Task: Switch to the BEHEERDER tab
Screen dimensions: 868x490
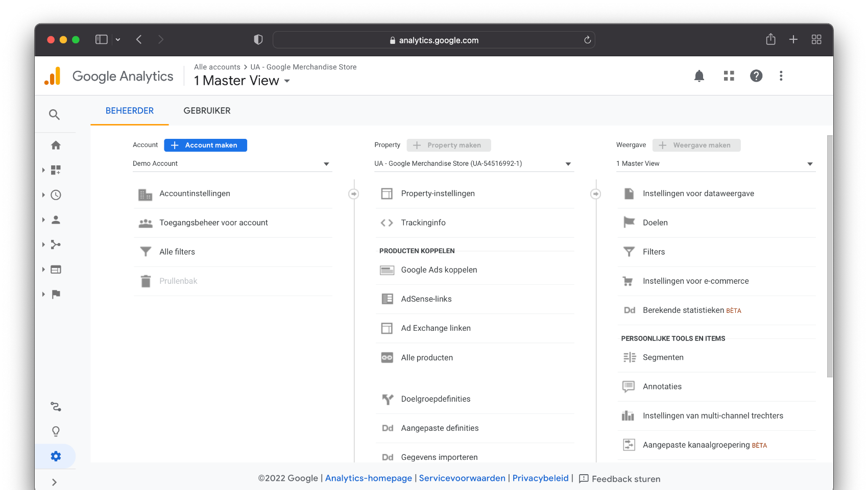Action: [130, 111]
